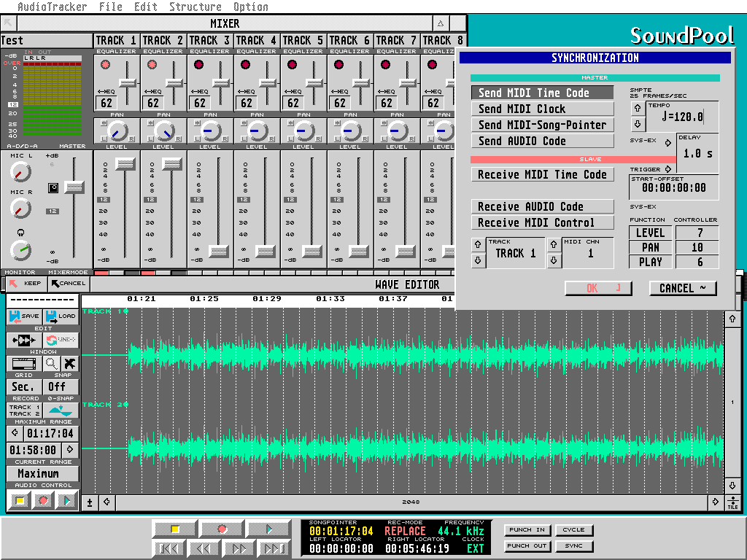Click the plus/minus zoom icon below waveform
The height and width of the screenshot is (560, 747).
point(90,502)
